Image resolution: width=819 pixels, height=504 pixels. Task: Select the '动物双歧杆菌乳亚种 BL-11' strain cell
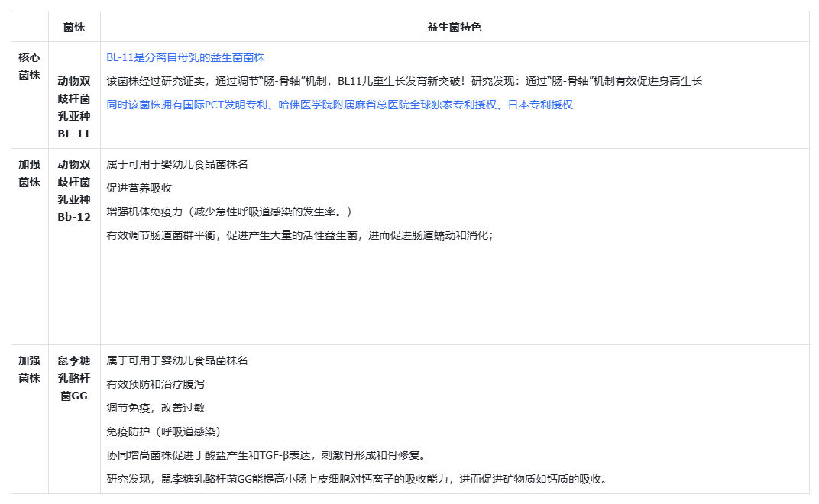click(x=74, y=106)
